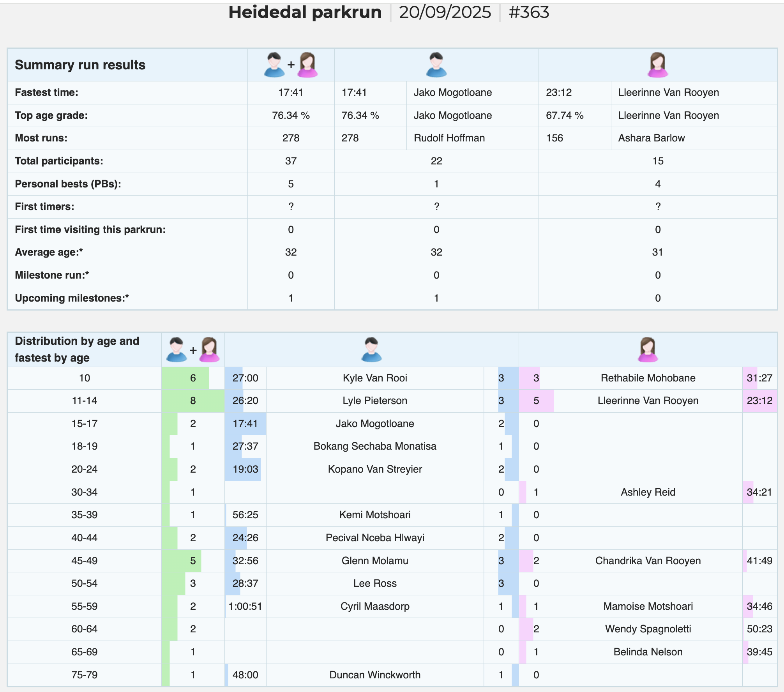This screenshot has height=692, width=784.
Task: Open Lleerinne Van Rooyen in Top age grade row
Action: pyautogui.click(x=668, y=115)
